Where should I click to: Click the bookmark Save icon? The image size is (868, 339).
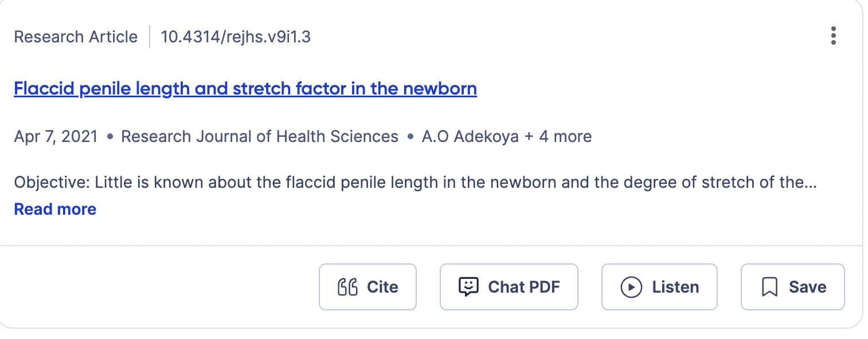(x=769, y=287)
